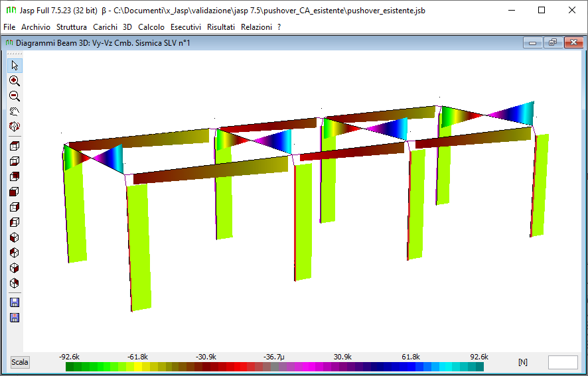Select isometric cube with upper-right wedge shaded
The height and width of the screenshot is (376, 588).
tap(14, 283)
